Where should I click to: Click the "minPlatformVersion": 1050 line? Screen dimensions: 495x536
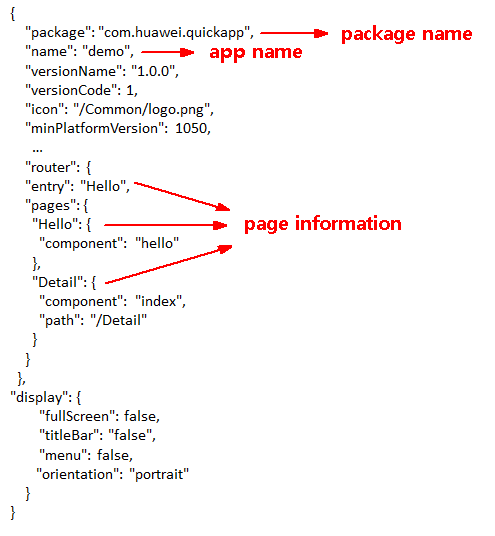[x=118, y=129]
